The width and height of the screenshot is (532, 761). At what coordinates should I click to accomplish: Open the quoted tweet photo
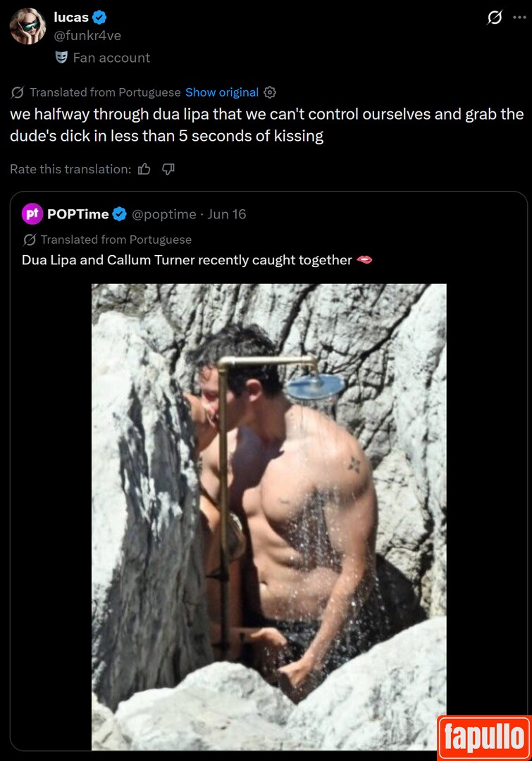pos(269,517)
